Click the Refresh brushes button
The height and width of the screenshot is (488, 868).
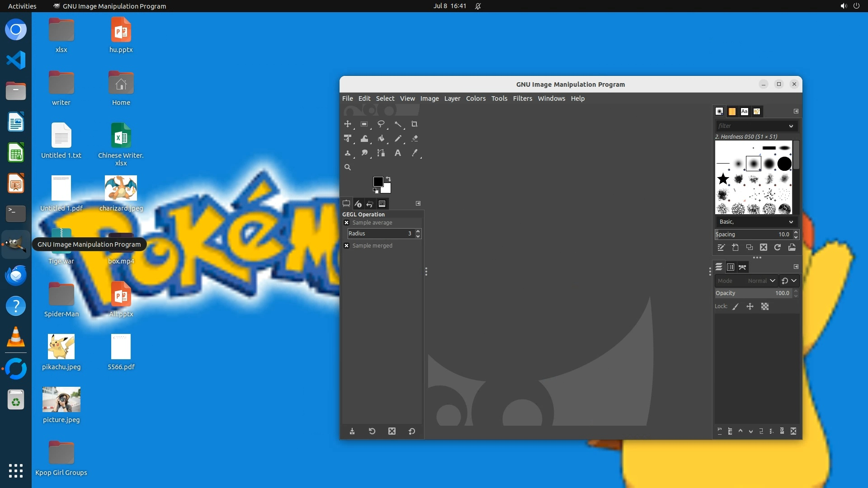pos(778,248)
